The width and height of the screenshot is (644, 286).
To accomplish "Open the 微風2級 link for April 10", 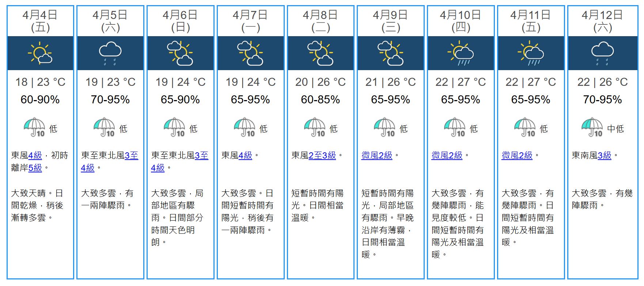I will [447, 156].
